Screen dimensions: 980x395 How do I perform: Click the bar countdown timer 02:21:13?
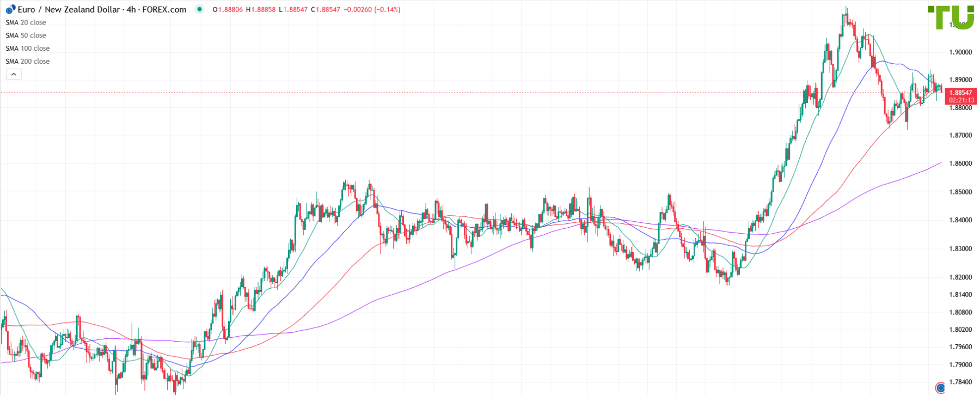tap(961, 100)
